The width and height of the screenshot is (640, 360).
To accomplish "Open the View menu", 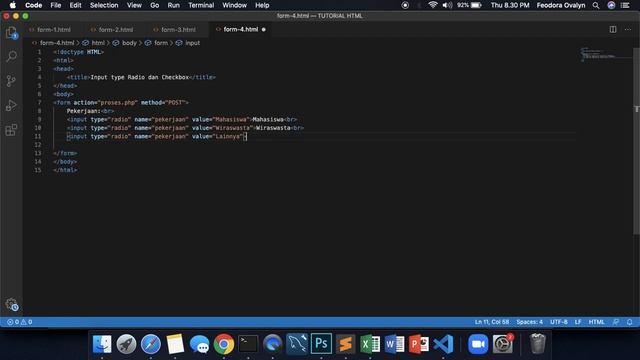I will [x=134, y=5].
